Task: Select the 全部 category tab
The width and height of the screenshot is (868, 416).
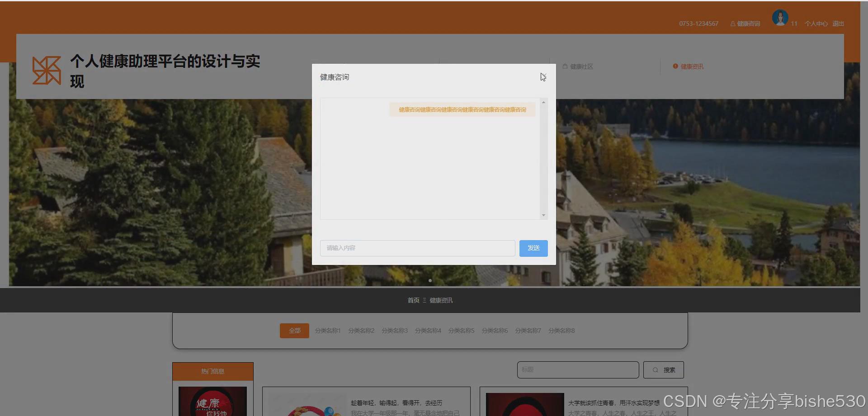Action: (x=294, y=331)
